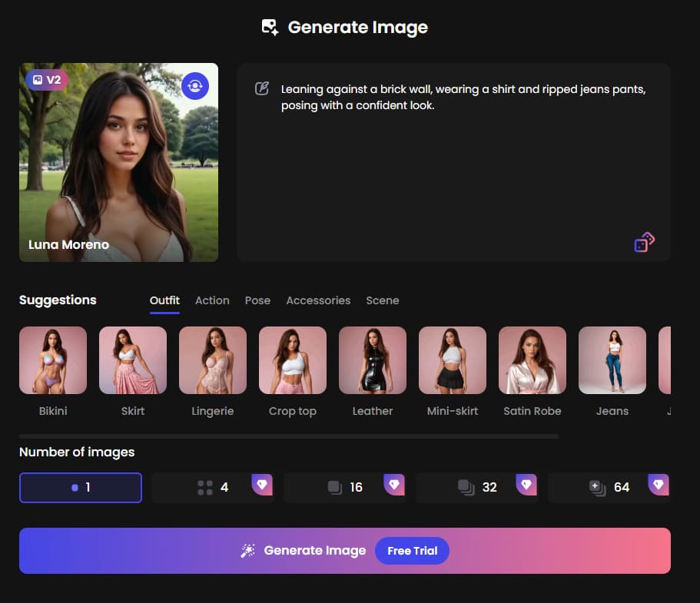Screen dimensions: 700x603
Task: Open the Accessories suggestions tab
Action: click(x=318, y=300)
